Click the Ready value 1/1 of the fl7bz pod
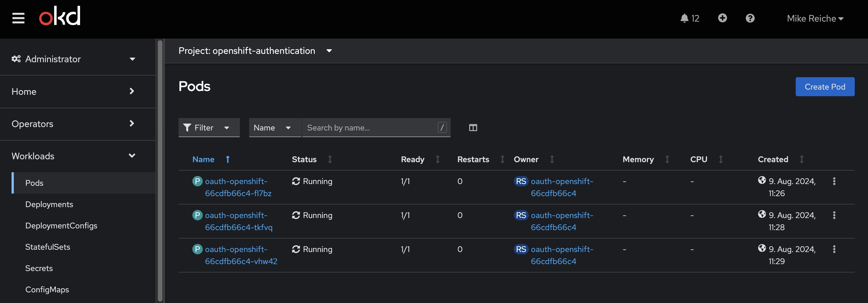Screen dimensions: 868x303 (405, 181)
